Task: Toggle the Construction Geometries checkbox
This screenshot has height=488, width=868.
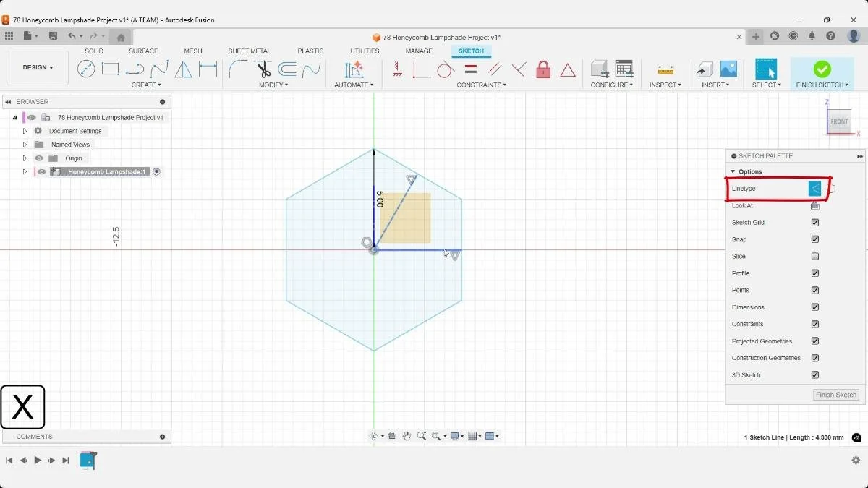Action: (x=815, y=358)
